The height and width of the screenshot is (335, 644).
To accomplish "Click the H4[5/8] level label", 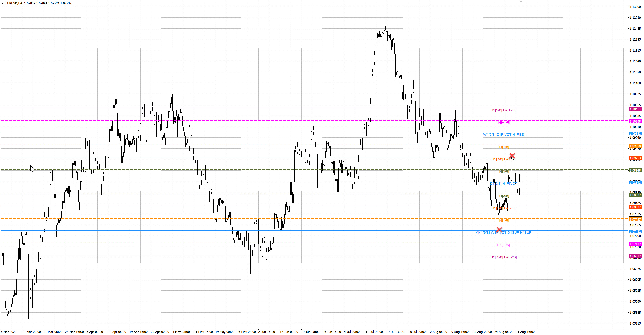I will (x=503, y=171).
